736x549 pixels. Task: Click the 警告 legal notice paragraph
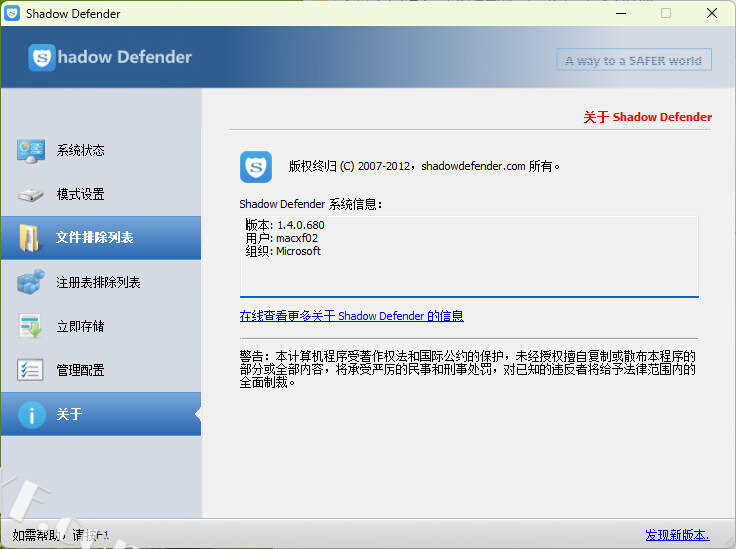468,369
